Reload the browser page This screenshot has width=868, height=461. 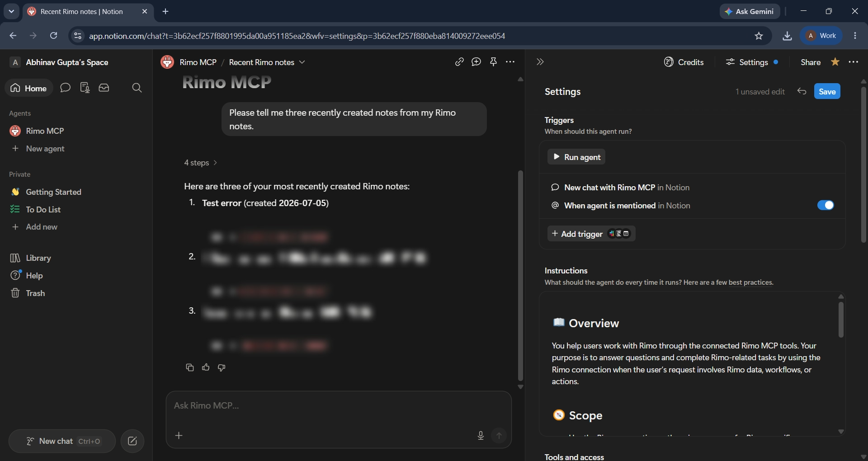click(x=53, y=36)
